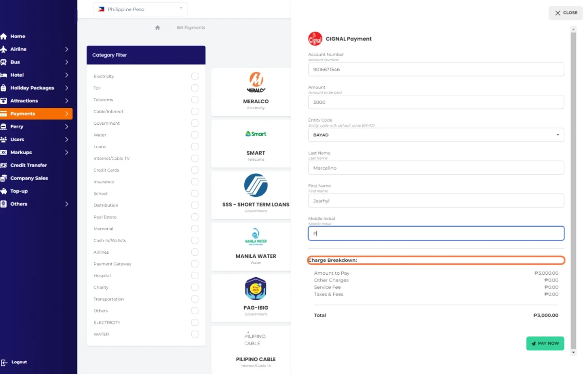Expand the Airline sidebar submenu

click(x=66, y=49)
